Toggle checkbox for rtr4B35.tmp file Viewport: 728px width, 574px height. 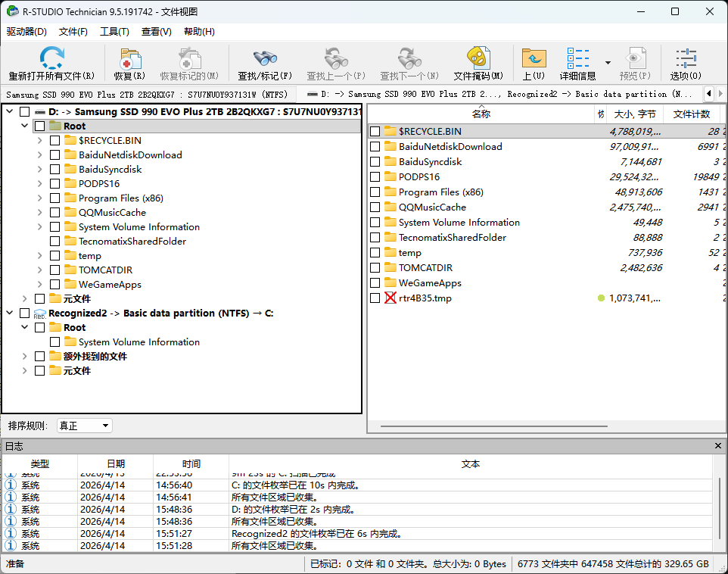click(375, 298)
